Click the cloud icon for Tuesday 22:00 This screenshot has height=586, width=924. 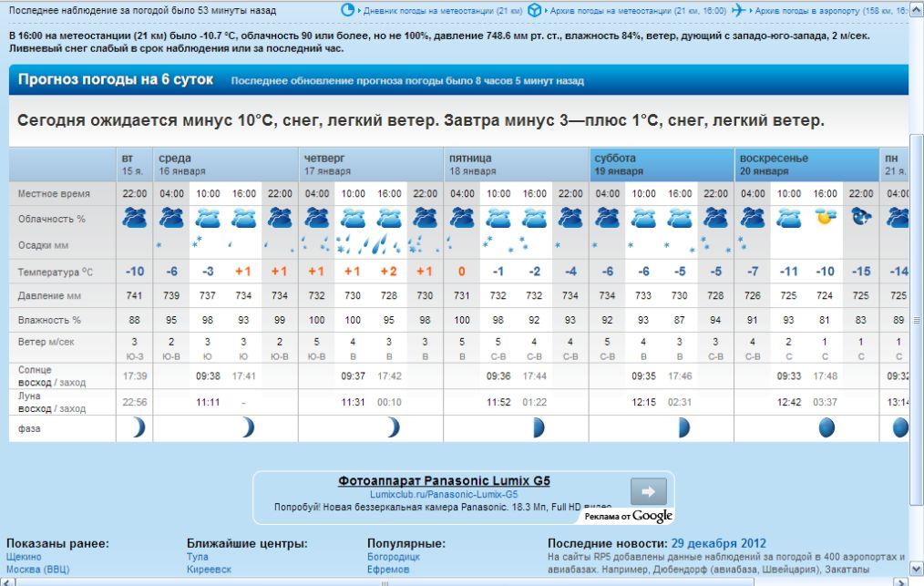pyautogui.click(x=135, y=218)
